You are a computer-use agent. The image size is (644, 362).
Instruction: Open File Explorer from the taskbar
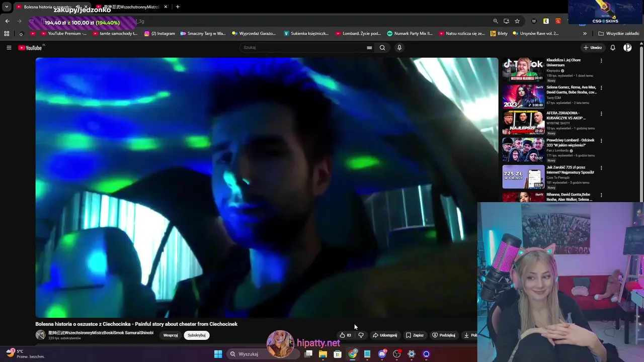[x=323, y=354]
